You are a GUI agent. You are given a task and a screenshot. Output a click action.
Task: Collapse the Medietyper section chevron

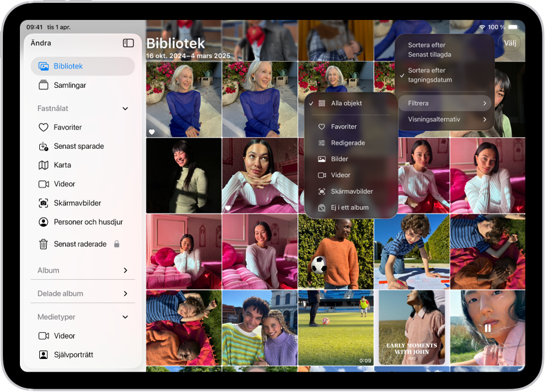coord(125,317)
